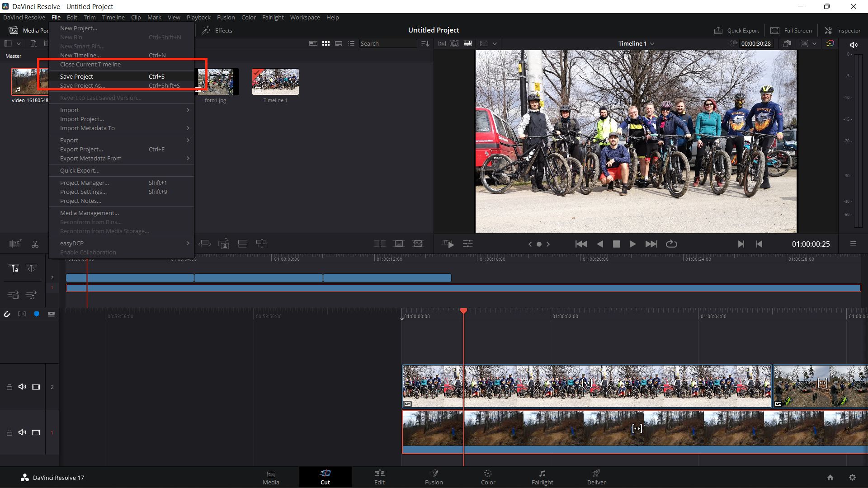Enable loop playback in the viewer
Image resolution: width=868 pixels, height=488 pixels.
(671, 244)
